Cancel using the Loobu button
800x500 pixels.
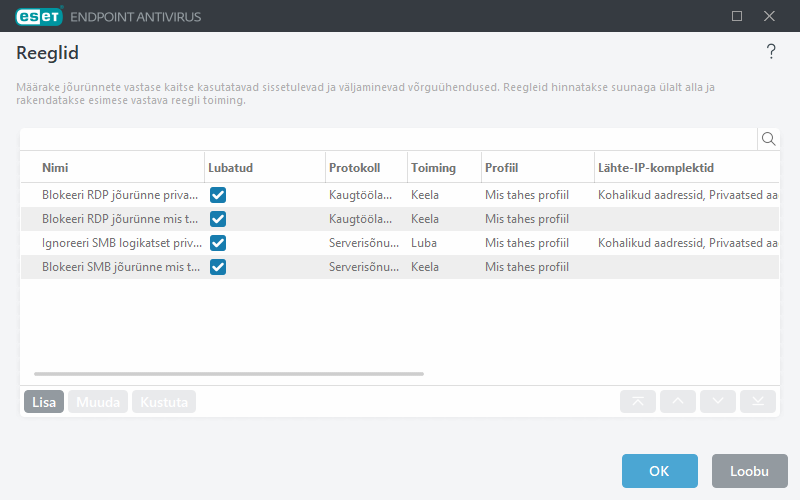pos(749,471)
